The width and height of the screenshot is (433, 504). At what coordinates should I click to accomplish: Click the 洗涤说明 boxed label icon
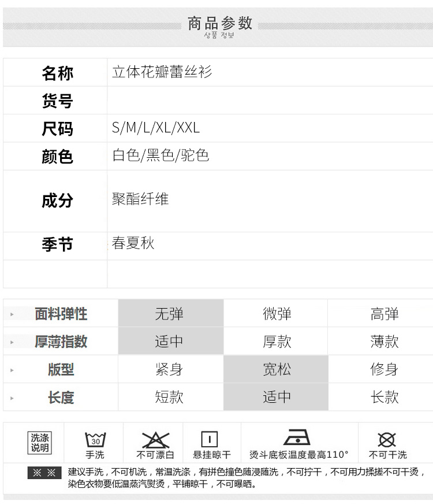40,443
